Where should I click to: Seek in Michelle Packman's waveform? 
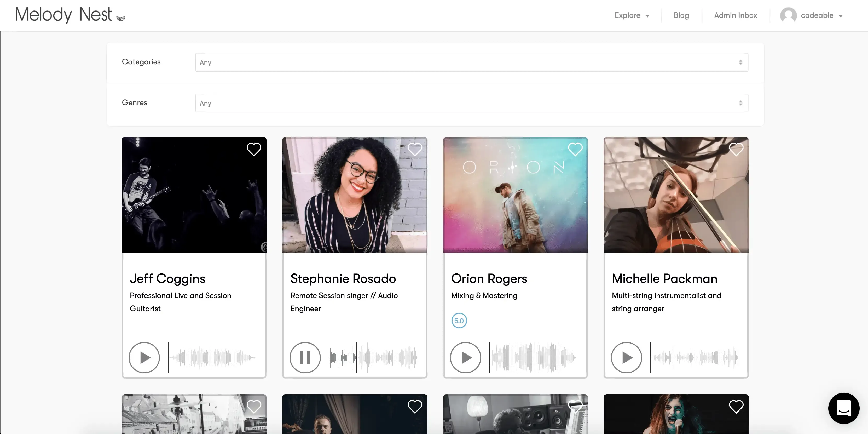tap(694, 357)
